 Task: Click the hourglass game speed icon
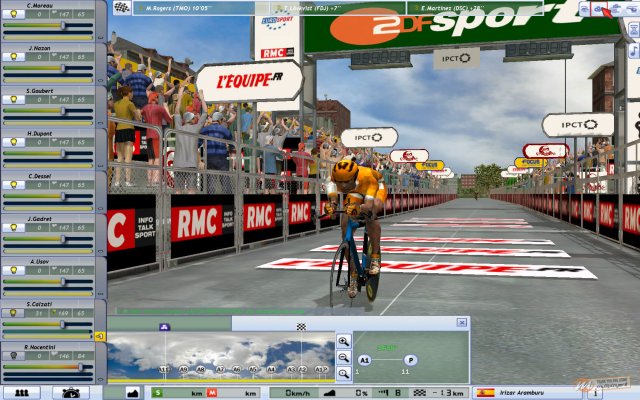click(634, 29)
